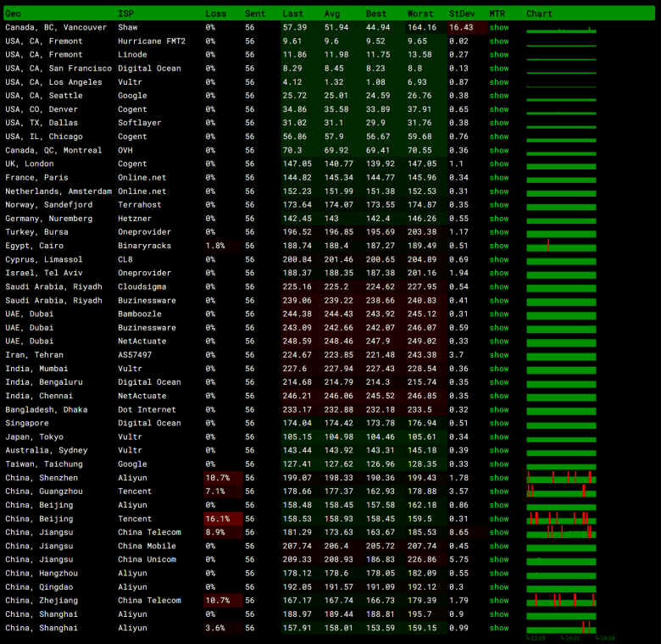
Task: Click the Avg column header
Action: tap(331, 14)
